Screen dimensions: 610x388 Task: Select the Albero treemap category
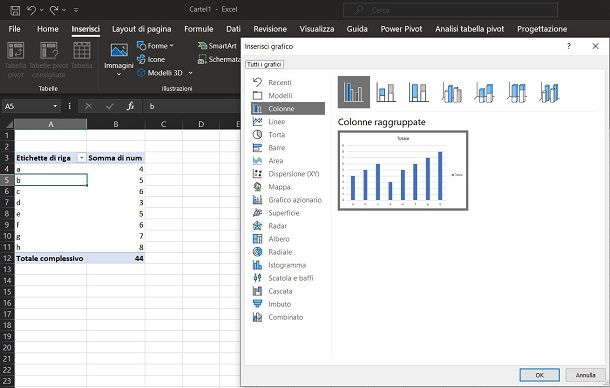[288, 239]
